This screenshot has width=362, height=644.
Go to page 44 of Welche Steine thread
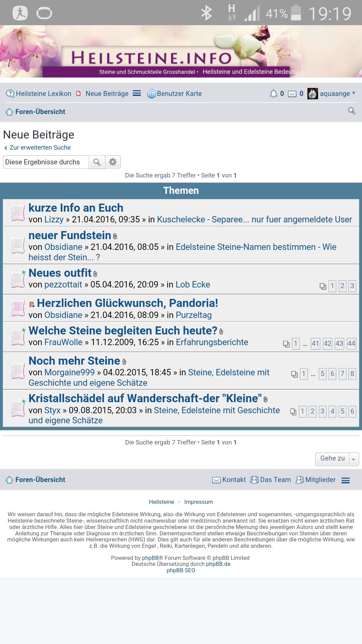point(351,343)
